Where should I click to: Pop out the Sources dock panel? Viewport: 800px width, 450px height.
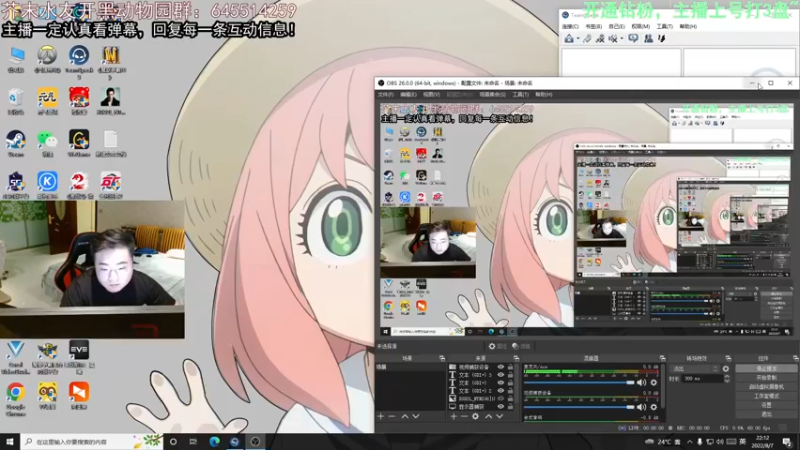tap(516, 359)
